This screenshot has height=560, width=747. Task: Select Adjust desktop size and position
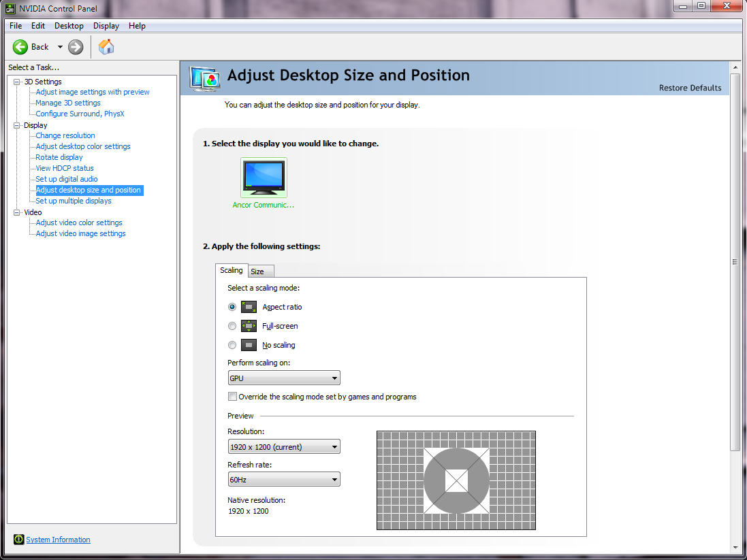[90, 190]
